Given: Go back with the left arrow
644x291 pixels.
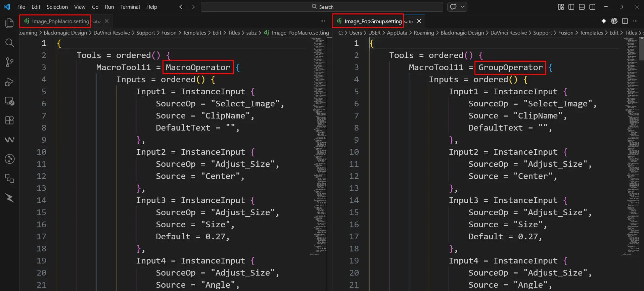Looking at the screenshot, I should 182,7.
